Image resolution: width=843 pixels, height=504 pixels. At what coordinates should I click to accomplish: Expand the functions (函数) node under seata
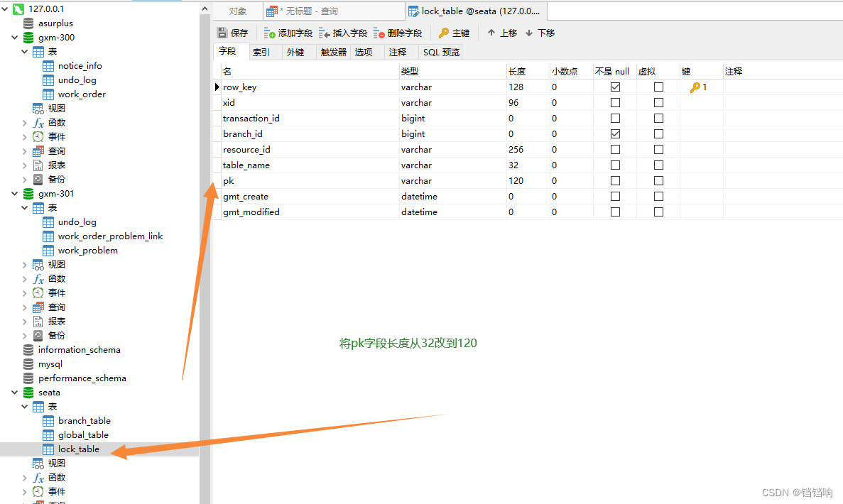click(25, 478)
